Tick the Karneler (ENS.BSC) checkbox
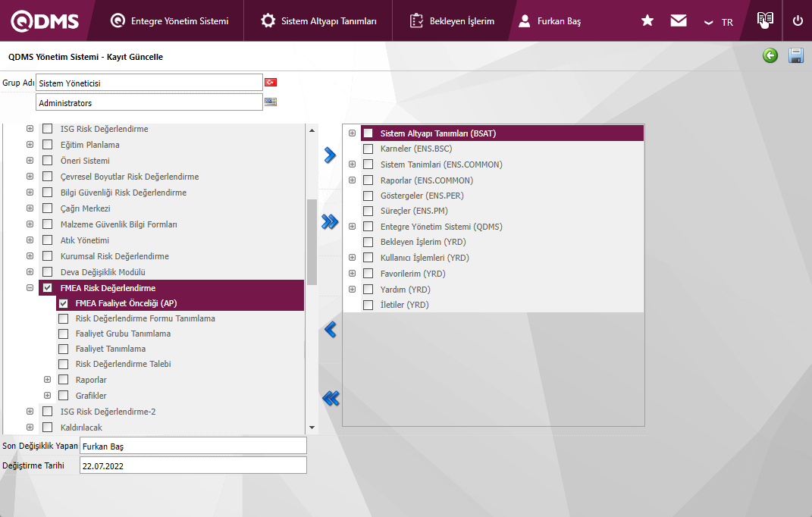 pos(368,149)
